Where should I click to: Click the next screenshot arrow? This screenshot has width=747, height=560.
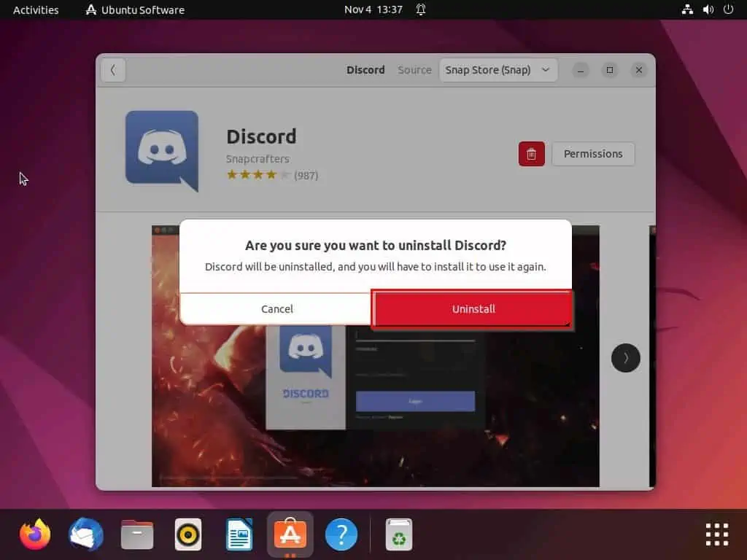click(625, 358)
